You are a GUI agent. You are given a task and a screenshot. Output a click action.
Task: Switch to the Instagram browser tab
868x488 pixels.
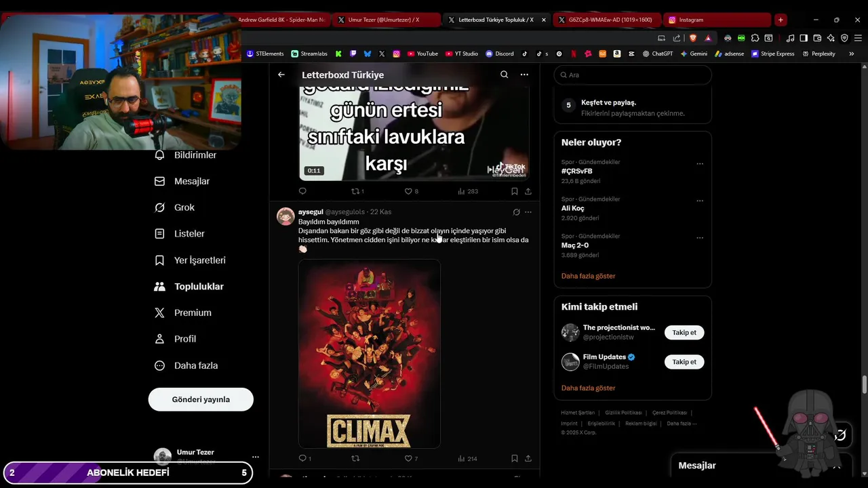tap(716, 20)
